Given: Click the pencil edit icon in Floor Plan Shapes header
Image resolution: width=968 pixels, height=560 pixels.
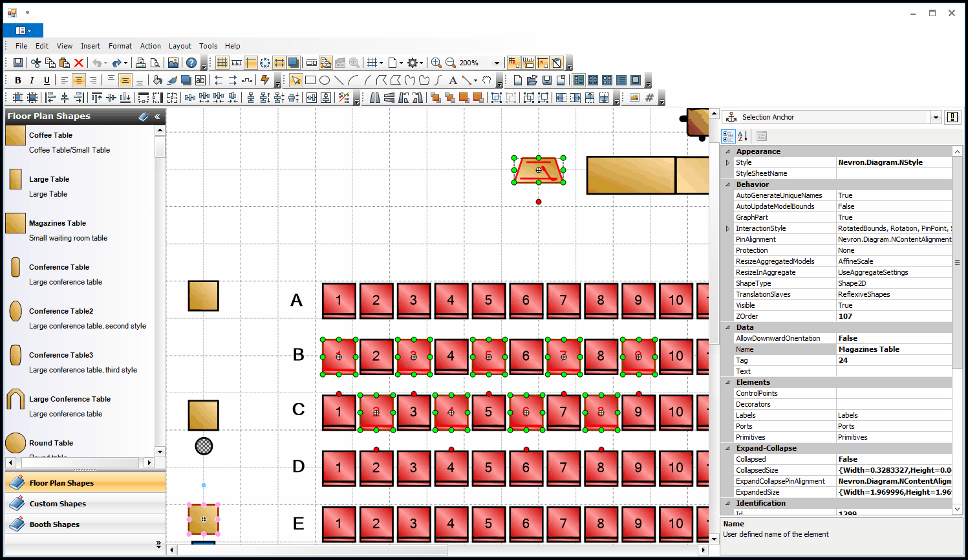Looking at the screenshot, I should 144,116.
